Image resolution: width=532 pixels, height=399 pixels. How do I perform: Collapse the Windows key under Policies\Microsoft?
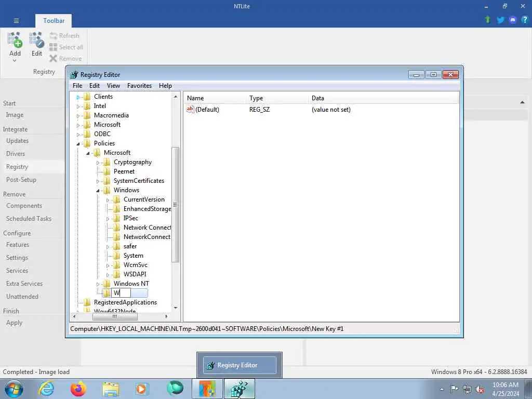coord(98,191)
